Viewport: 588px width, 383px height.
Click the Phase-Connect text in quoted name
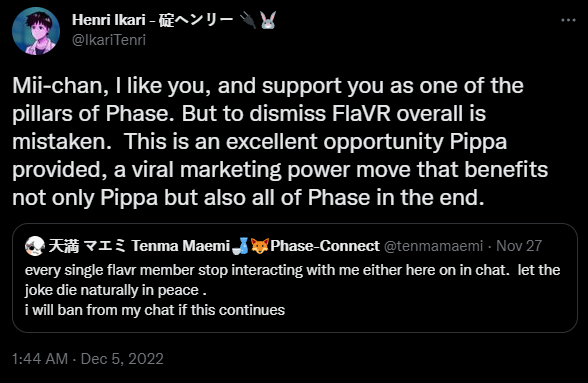tap(325, 246)
